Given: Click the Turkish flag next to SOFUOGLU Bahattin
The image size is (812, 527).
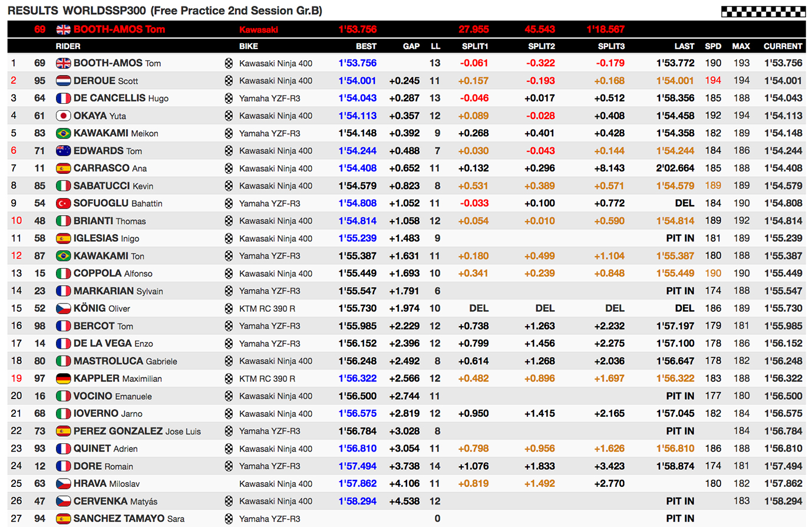Looking at the screenshot, I should pos(63,203).
